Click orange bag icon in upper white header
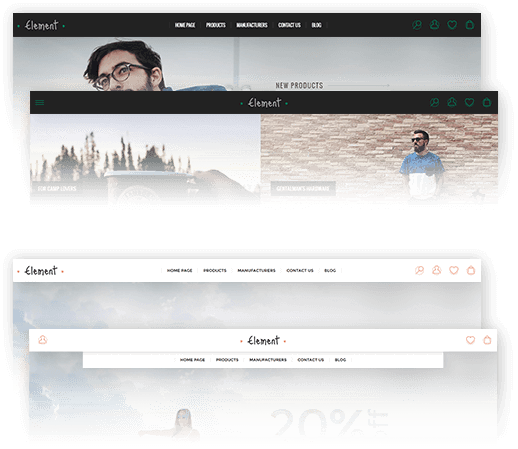The height and width of the screenshot is (449, 518). click(x=471, y=270)
